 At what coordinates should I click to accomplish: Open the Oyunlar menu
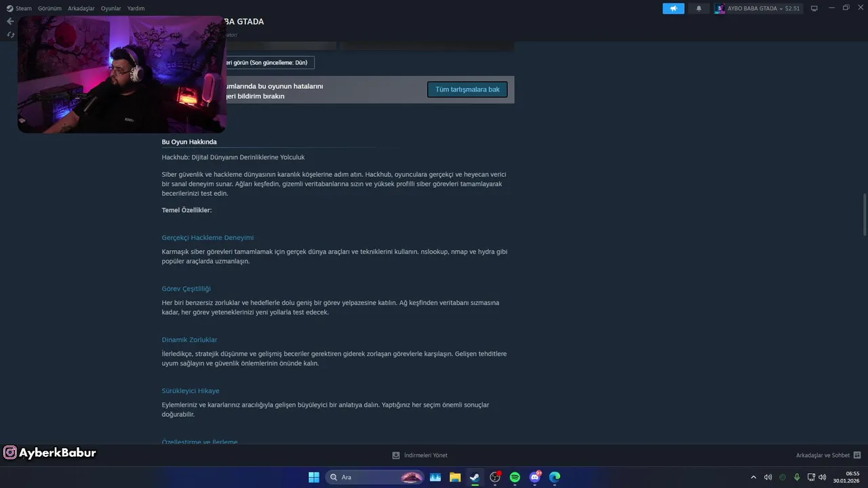(111, 8)
